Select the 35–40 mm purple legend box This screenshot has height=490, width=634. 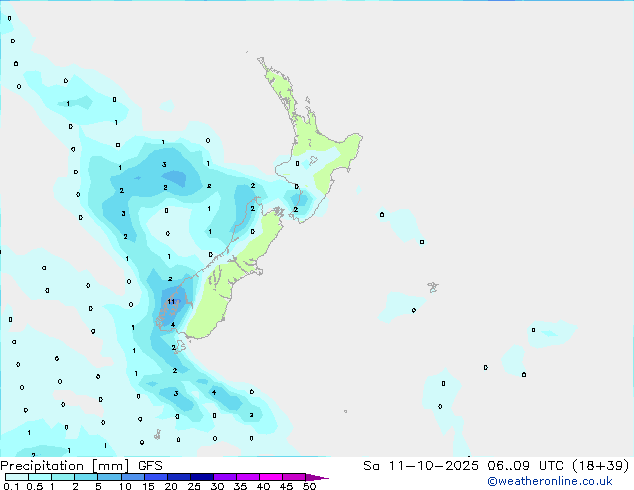click(x=248, y=477)
